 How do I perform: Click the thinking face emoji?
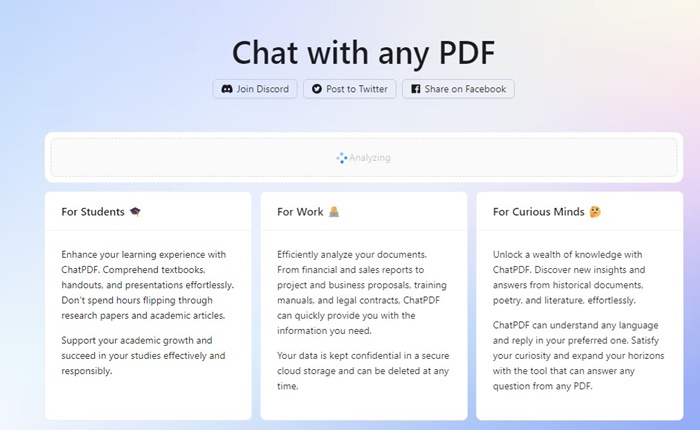(595, 212)
